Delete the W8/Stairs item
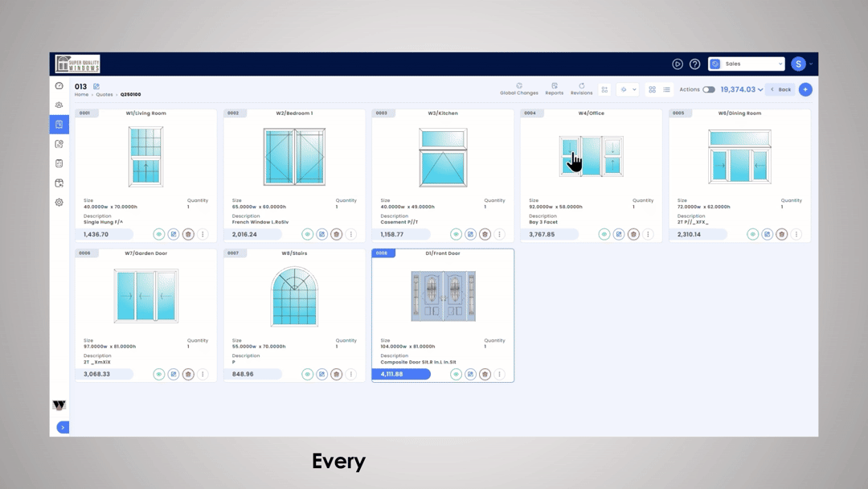The height and width of the screenshot is (489, 868). pos(337,374)
